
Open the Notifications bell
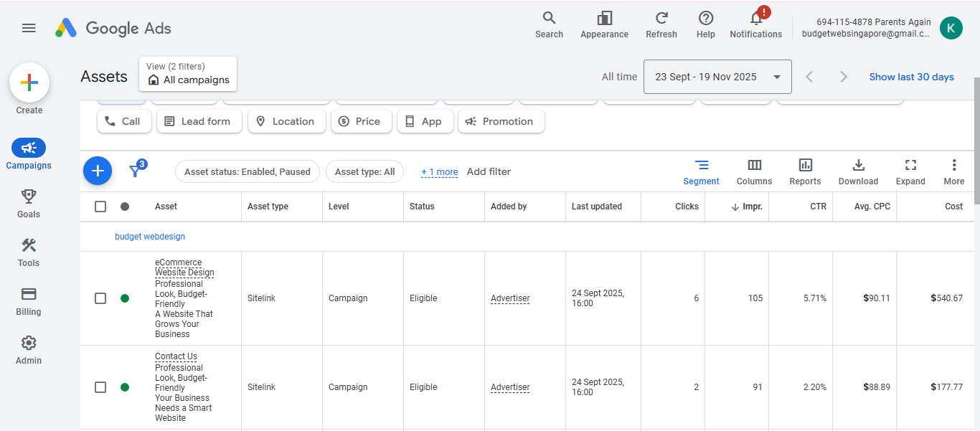[755, 19]
